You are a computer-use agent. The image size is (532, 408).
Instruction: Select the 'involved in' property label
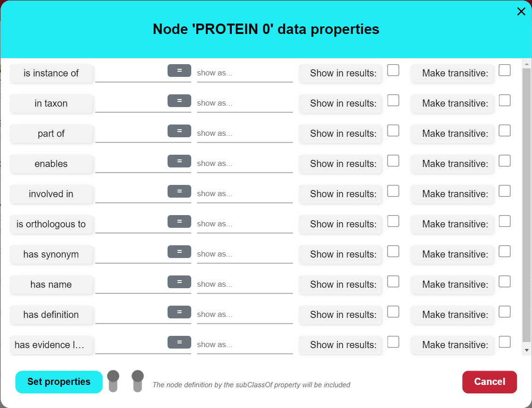pos(51,194)
